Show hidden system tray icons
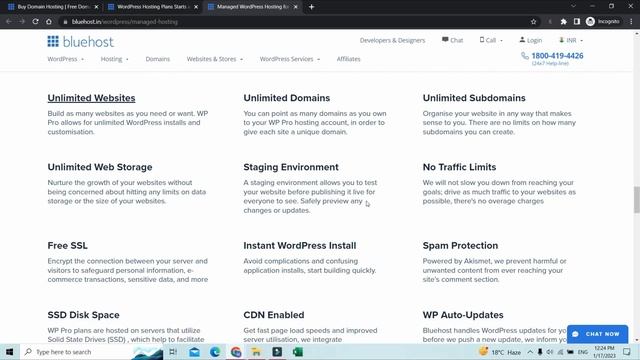The height and width of the screenshot is (360, 640). [530, 352]
